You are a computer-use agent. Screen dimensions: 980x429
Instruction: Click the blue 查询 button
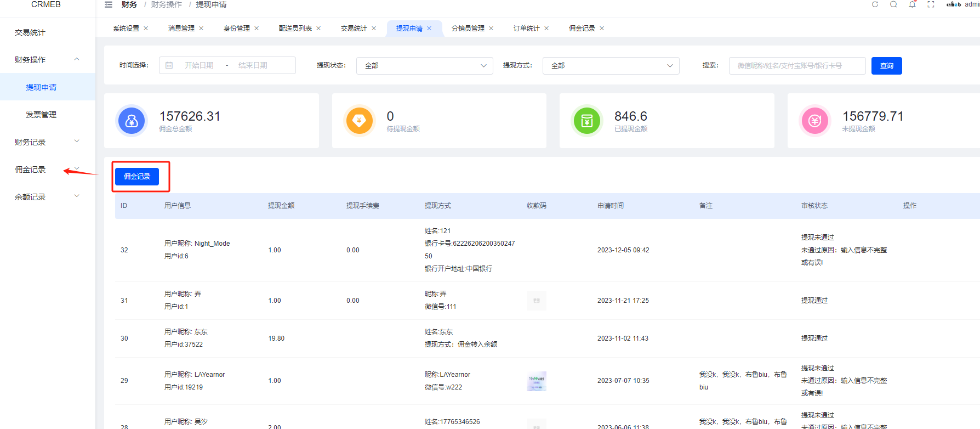click(x=887, y=66)
